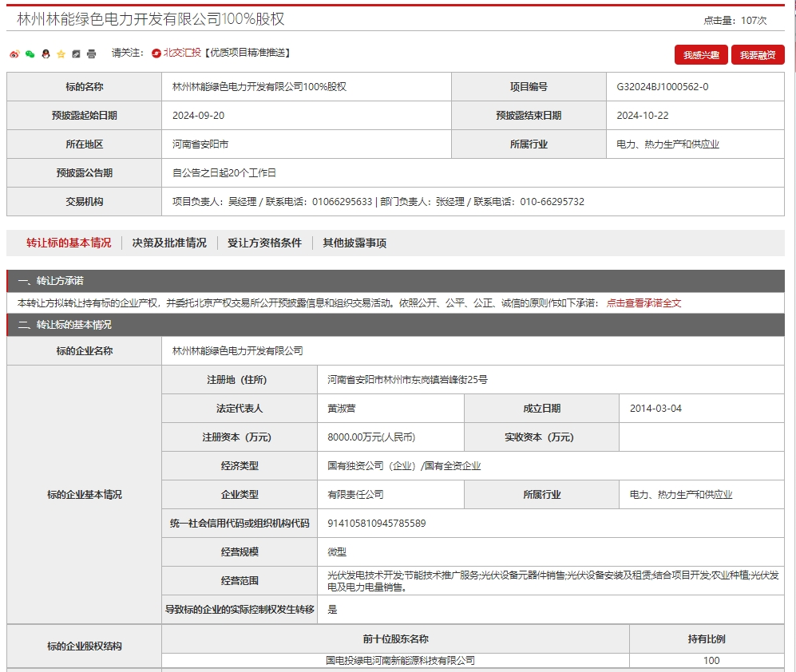
Task: Switch to the 转让标的基本情况 tab
Action: (x=69, y=243)
